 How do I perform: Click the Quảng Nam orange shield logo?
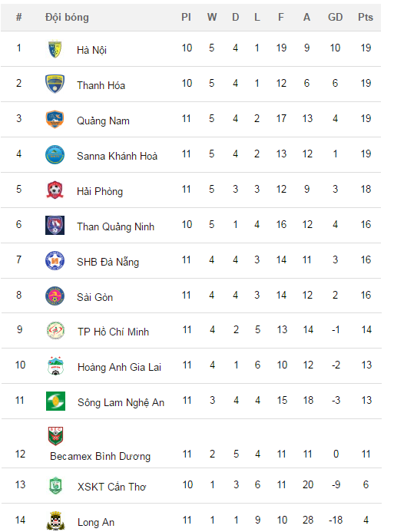click(x=55, y=120)
